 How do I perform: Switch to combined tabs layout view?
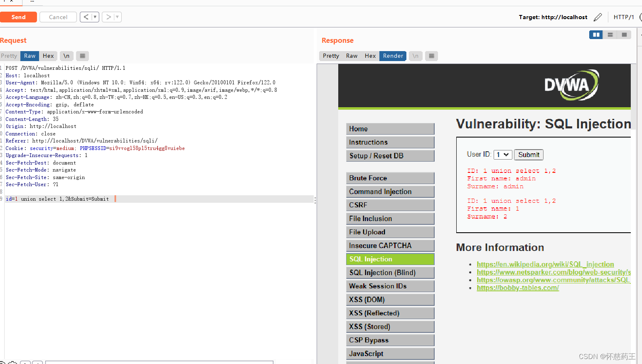pos(624,35)
